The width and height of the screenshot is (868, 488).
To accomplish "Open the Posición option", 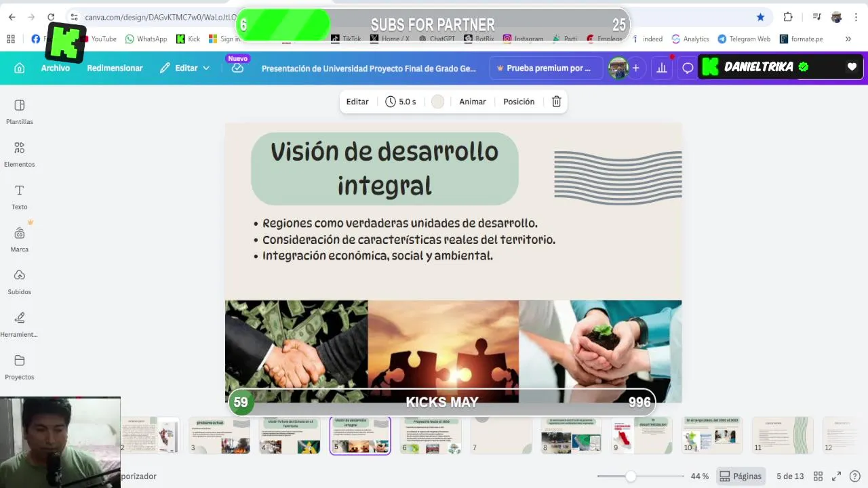I will tap(519, 102).
